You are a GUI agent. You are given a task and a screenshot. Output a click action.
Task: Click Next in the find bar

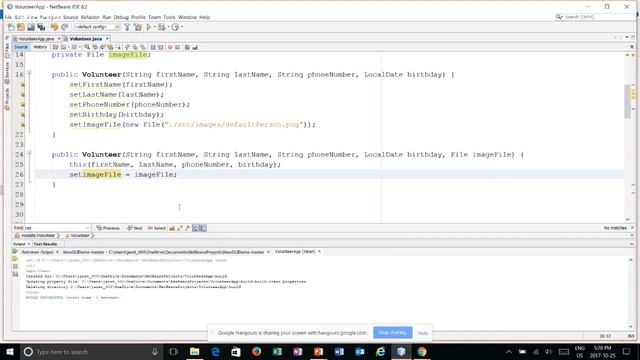click(135, 228)
